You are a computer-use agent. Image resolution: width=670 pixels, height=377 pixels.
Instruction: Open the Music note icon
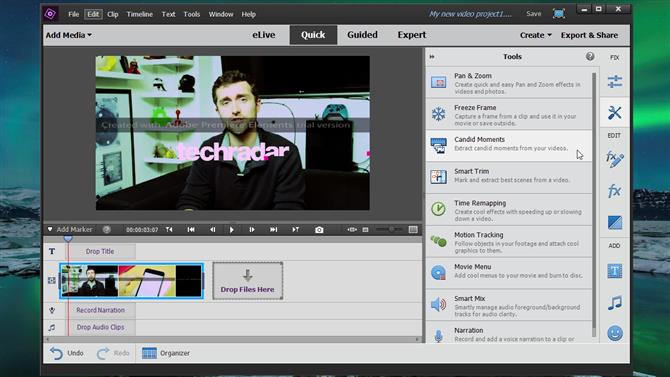614,303
